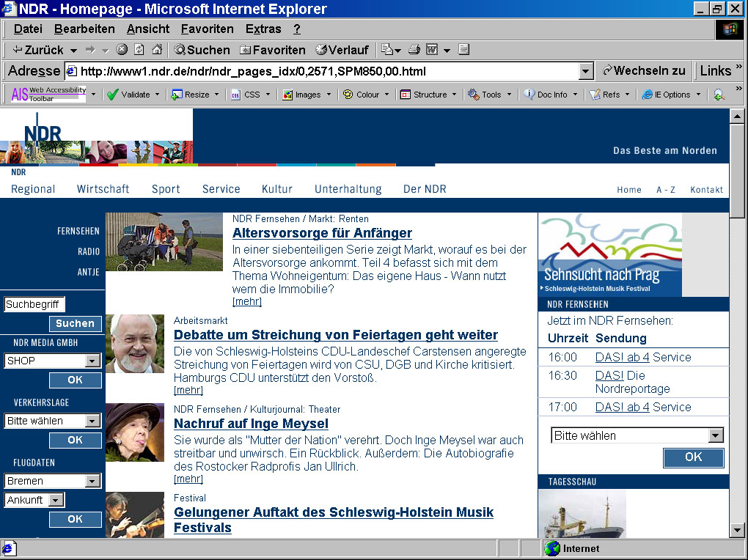The image size is (748, 560).
Task: Open the Bearbeiten menu
Action: click(84, 29)
